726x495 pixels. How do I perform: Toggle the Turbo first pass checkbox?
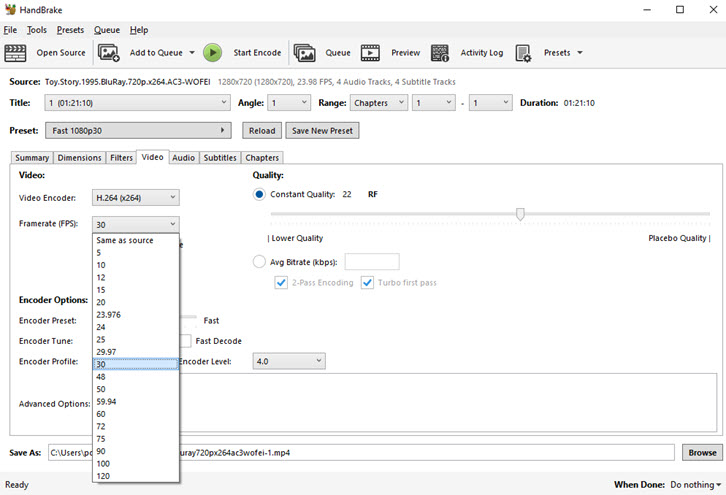pos(367,283)
